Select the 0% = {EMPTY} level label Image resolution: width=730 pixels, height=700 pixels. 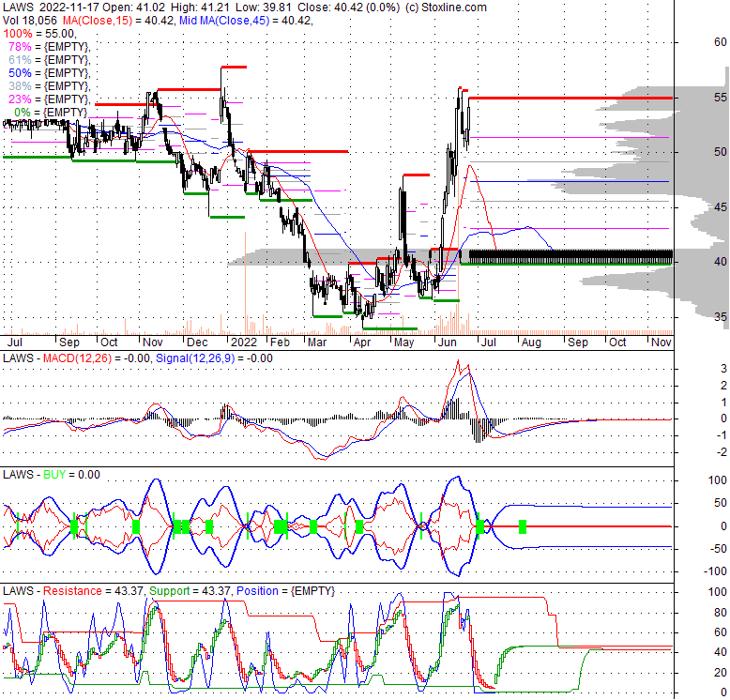(x=51, y=113)
